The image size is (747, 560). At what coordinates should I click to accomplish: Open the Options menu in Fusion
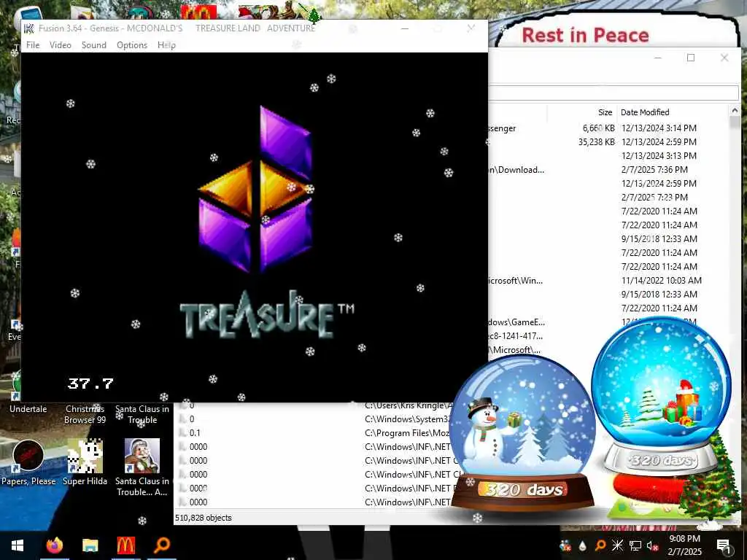(132, 44)
